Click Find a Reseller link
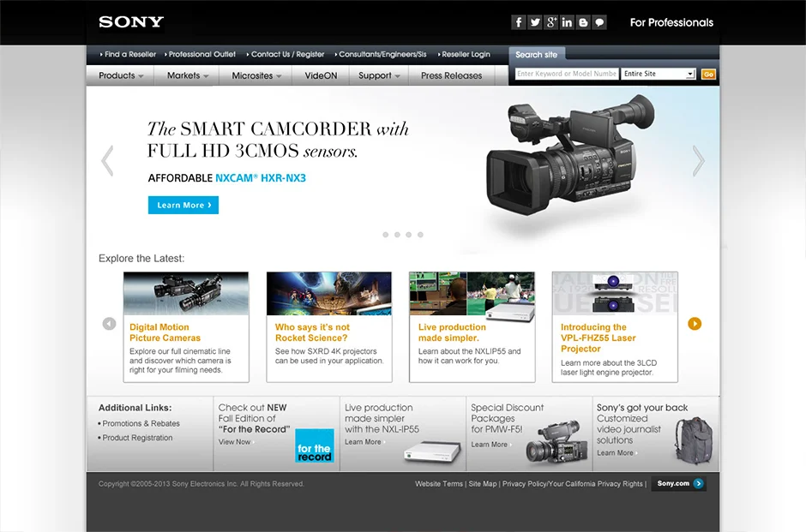This screenshot has height=532, width=806. coord(128,55)
